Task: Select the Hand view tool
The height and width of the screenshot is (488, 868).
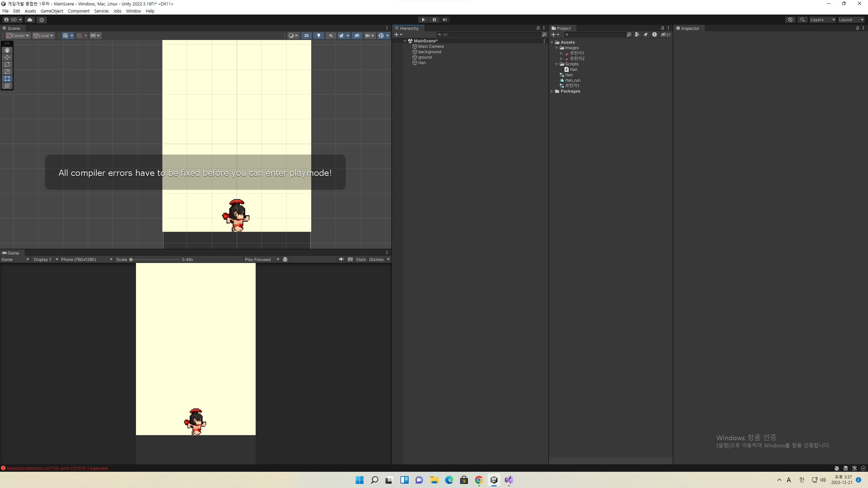Action: click(x=7, y=50)
